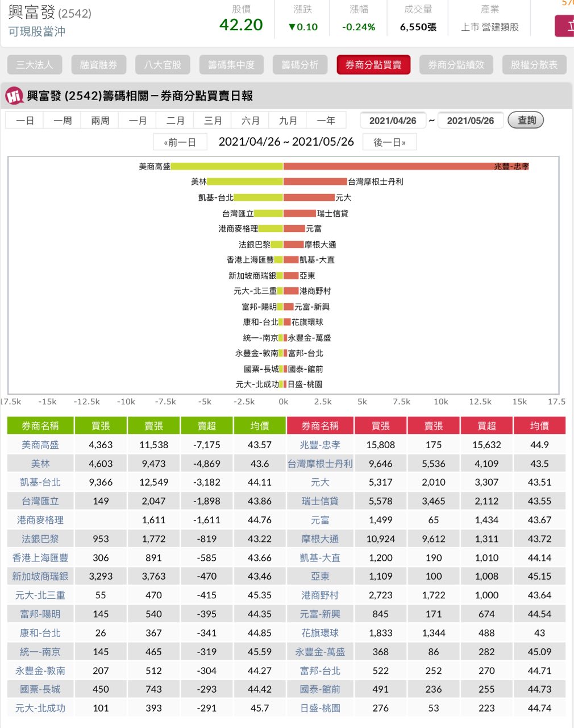Open broker link 日盛-桃園 in table
This screenshot has height=728, width=574.
click(320, 708)
